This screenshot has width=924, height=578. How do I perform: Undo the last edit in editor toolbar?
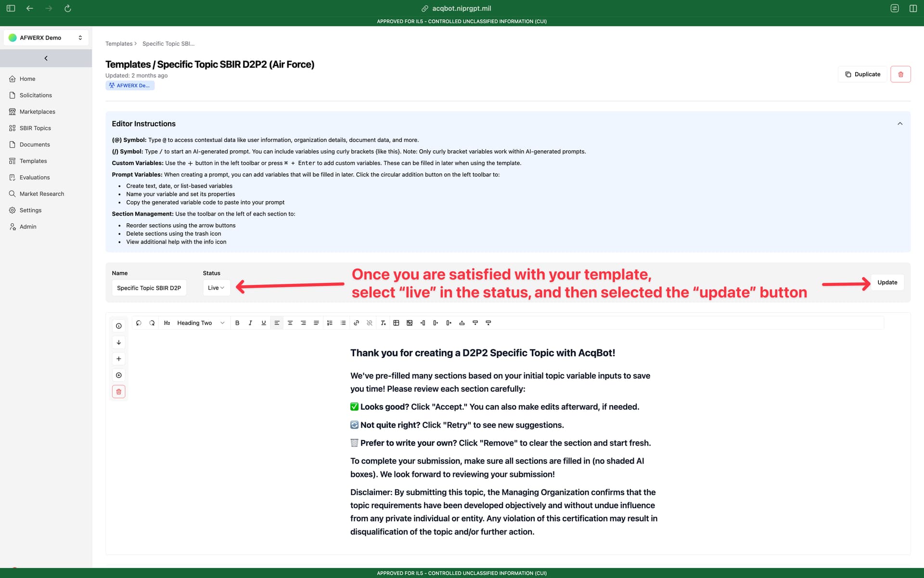click(139, 323)
